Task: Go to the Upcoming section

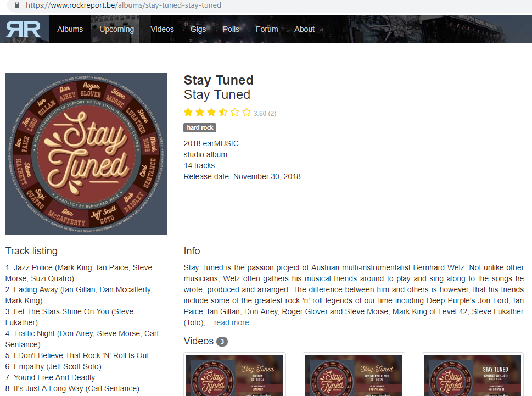Action: click(x=117, y=29)
